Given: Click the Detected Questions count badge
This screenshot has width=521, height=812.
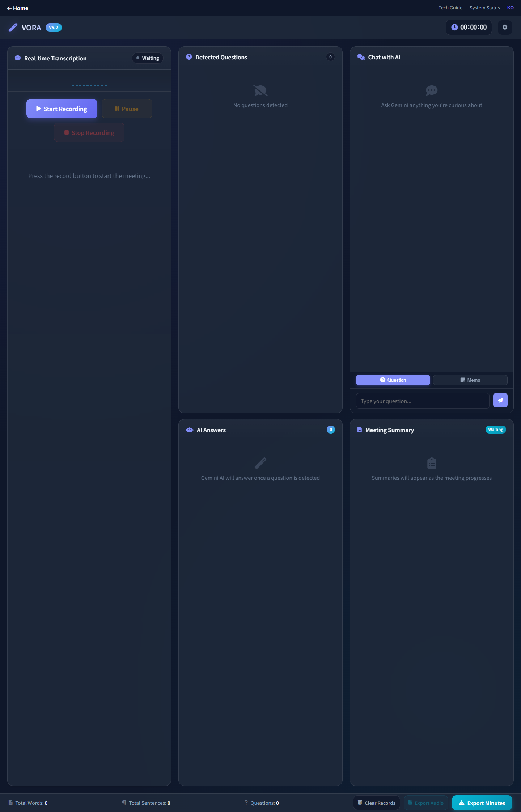Looking at the screenshot, I should [330, 57].
